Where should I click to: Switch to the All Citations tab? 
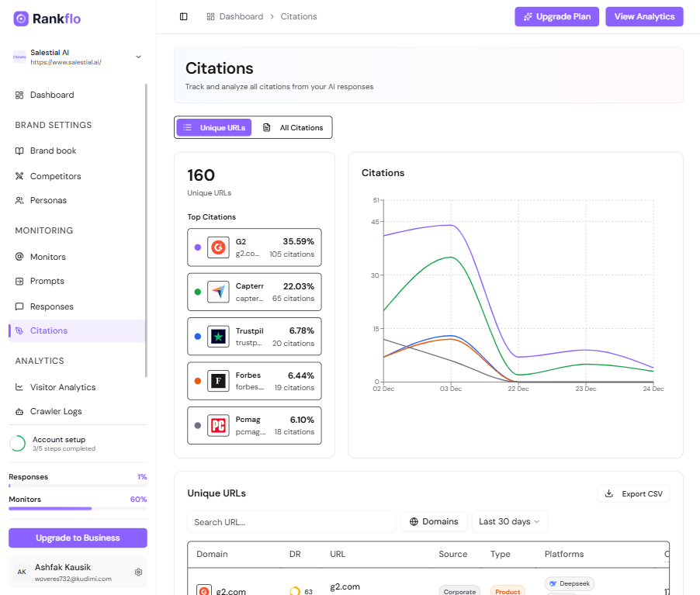click(x=294, y=127)
